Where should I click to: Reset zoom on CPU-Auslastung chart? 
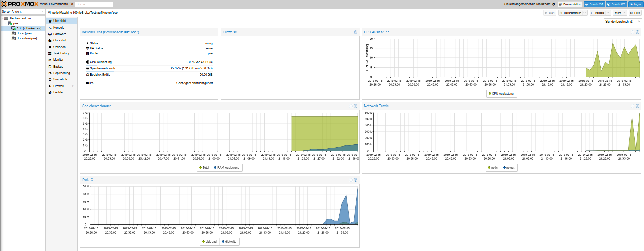click(x=637, y=32)
